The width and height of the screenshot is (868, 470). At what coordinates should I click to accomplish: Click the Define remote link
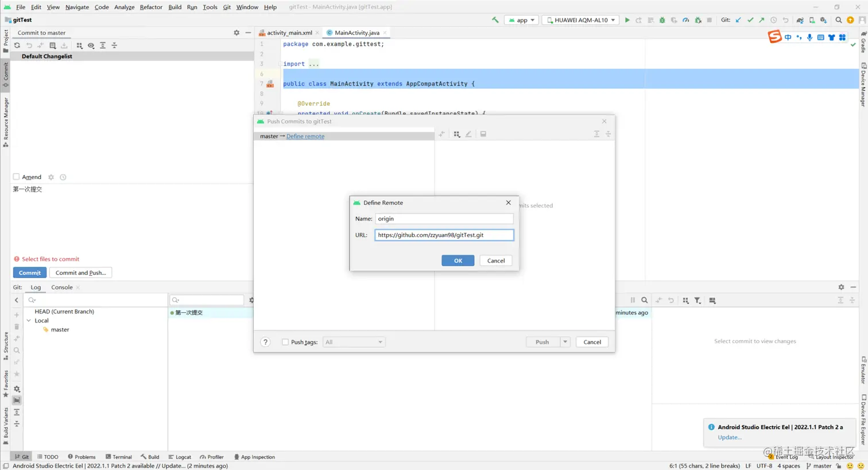(305, 137)
